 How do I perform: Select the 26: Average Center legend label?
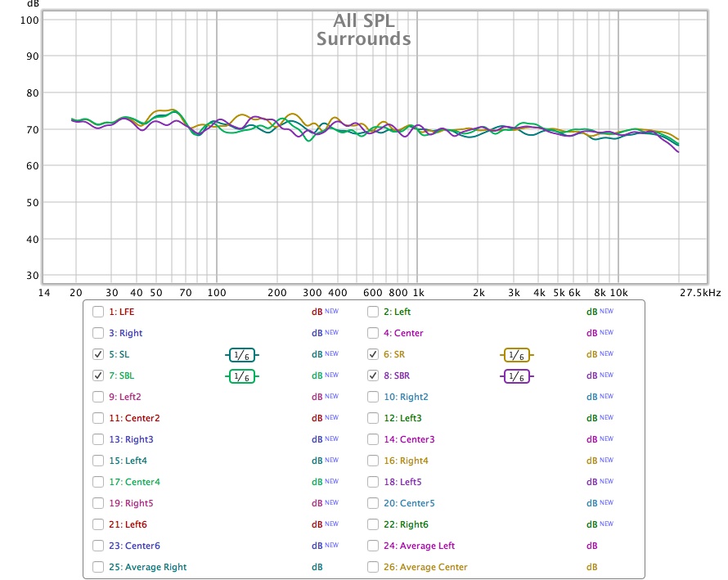(425, 567)
